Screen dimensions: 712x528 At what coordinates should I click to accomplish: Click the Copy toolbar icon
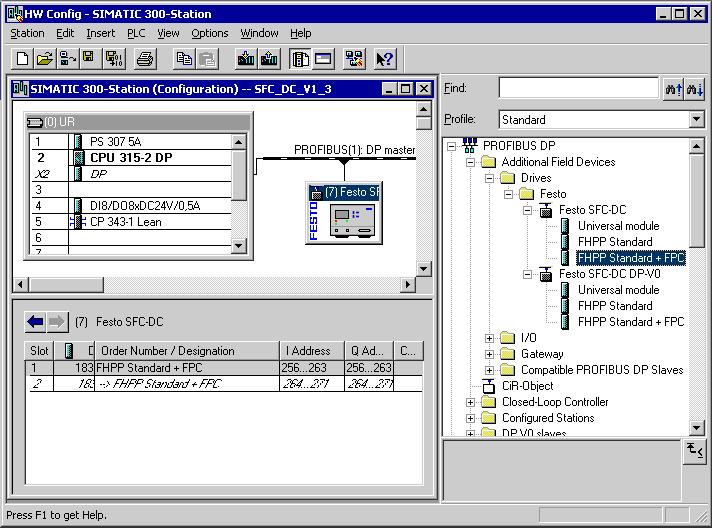click(x=184, y=59)
